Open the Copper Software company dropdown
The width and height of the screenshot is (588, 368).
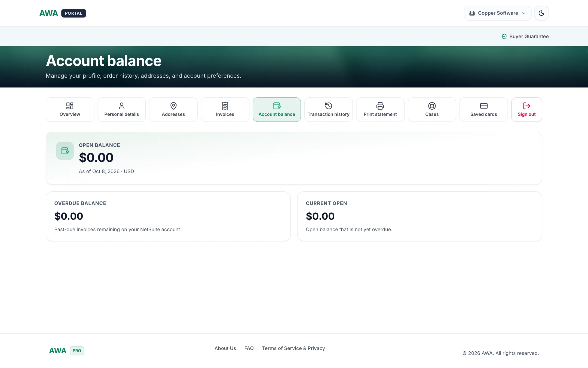pos(498,13)
